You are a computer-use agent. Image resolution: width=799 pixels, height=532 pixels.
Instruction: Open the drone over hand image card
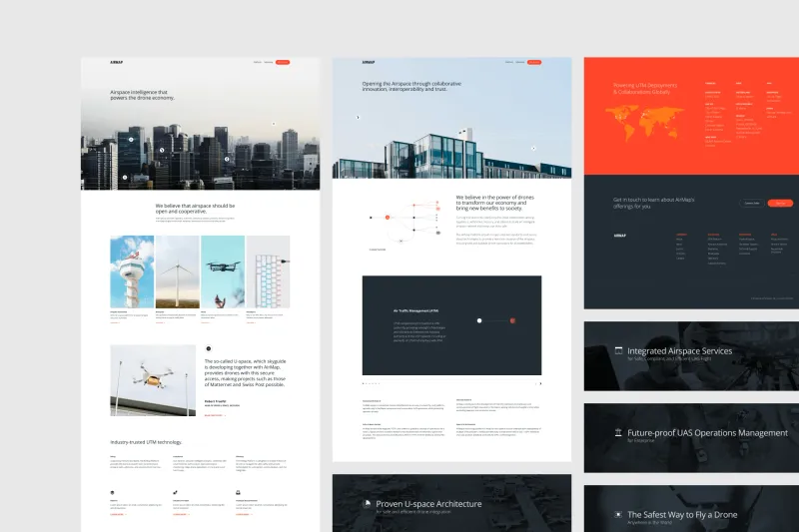[x=223, y=271]
